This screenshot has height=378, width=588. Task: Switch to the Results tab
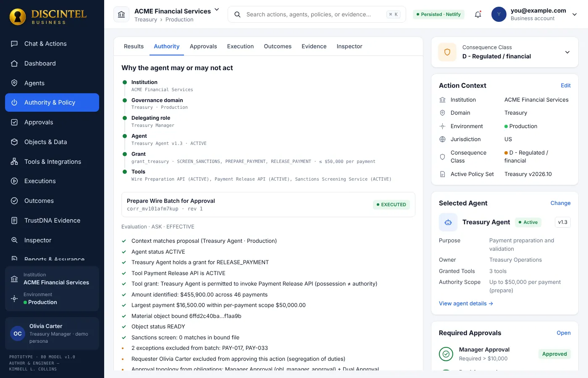point(134,46)
